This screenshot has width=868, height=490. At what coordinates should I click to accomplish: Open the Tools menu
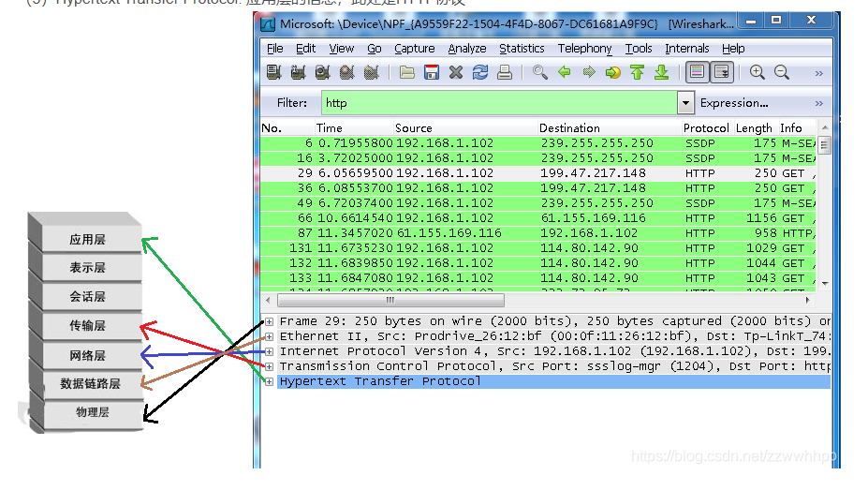pyautogui.click(x=639, y=49)
